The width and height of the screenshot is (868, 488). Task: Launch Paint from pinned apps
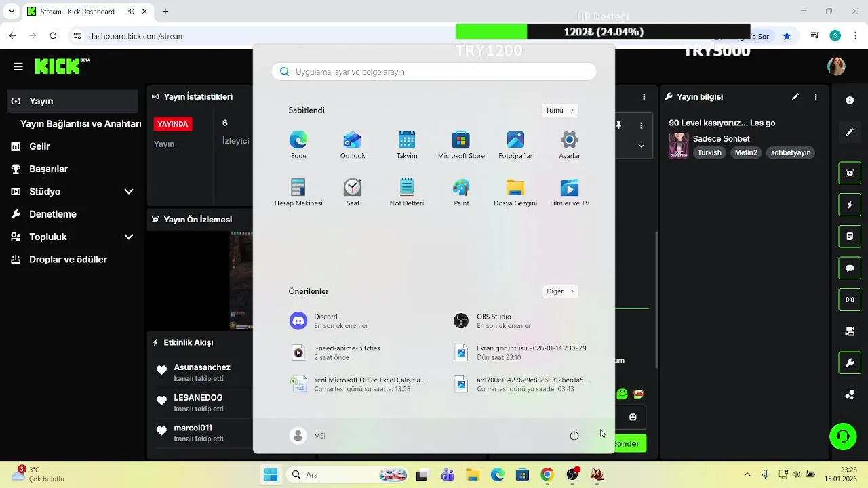click(x=461, y=193)
